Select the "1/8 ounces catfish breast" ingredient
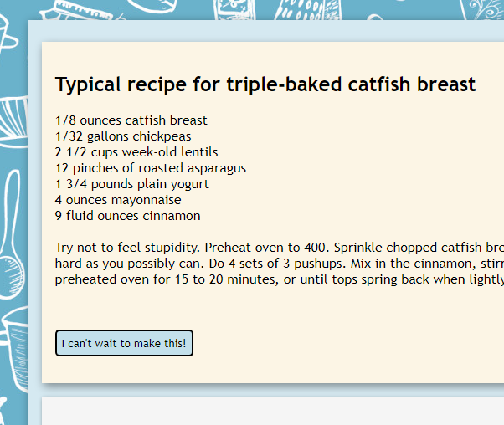This screenshot has width=504, height=425. pyautogui.click(x=131, y=120)
